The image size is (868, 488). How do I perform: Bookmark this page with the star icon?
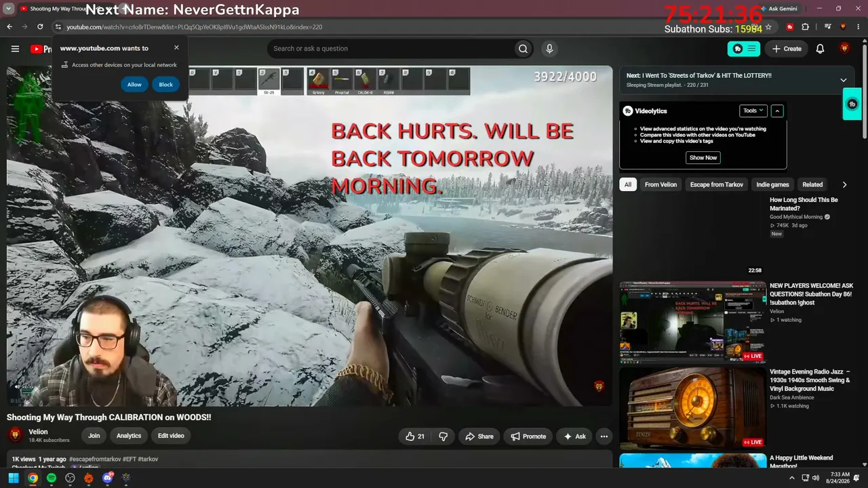coord(768,28)
